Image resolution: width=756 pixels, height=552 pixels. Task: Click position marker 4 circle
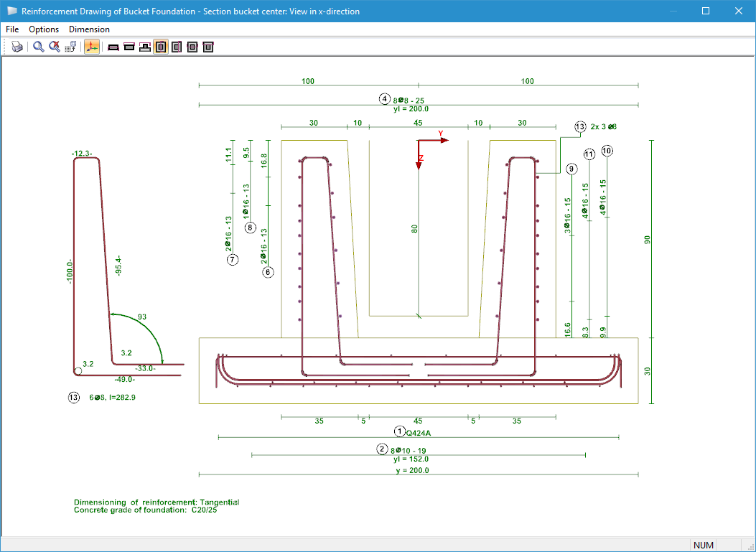(x=385, y=99)
